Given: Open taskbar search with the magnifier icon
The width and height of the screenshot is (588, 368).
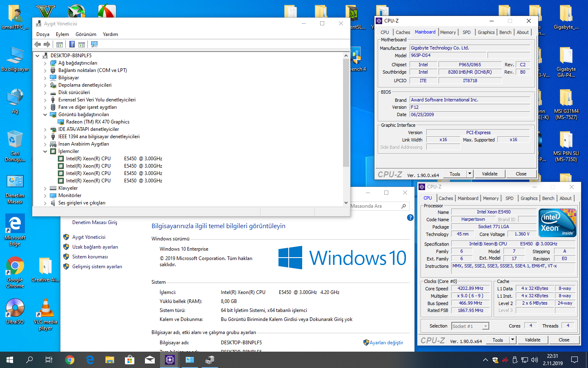Looking at the screenshot, I should (x=29, y=360).
